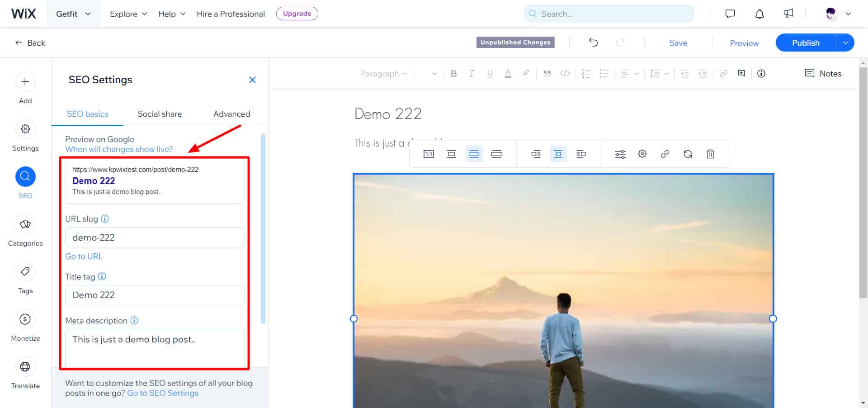Expand the Paragraph style dropdown

point(383,74)
